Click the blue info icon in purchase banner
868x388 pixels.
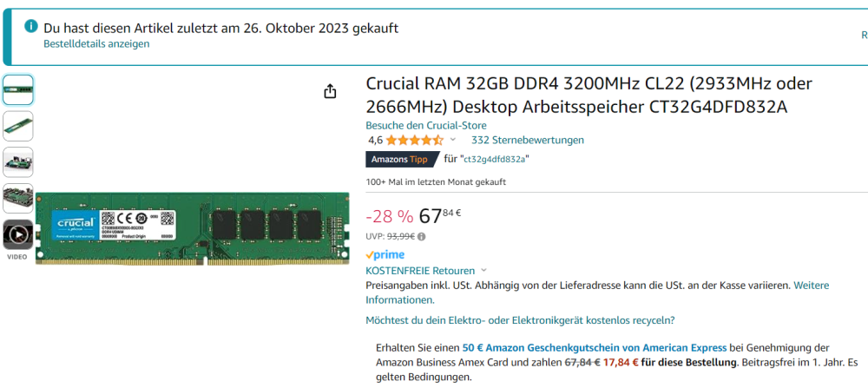31,26
